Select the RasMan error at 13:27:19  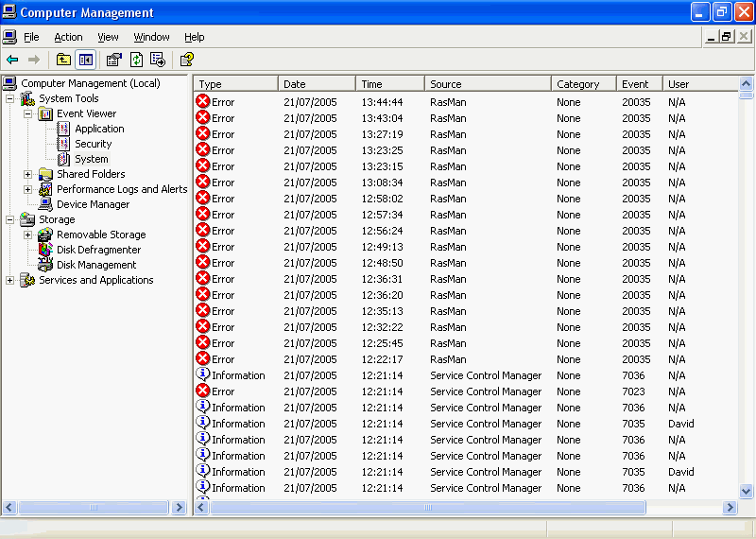coord(466,134)
